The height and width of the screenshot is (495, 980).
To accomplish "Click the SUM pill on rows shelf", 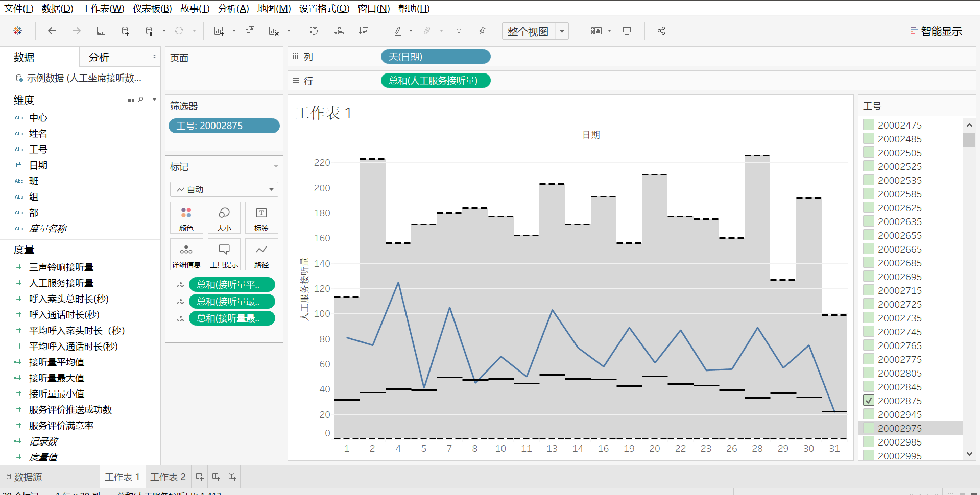I will tap(435, 80).
